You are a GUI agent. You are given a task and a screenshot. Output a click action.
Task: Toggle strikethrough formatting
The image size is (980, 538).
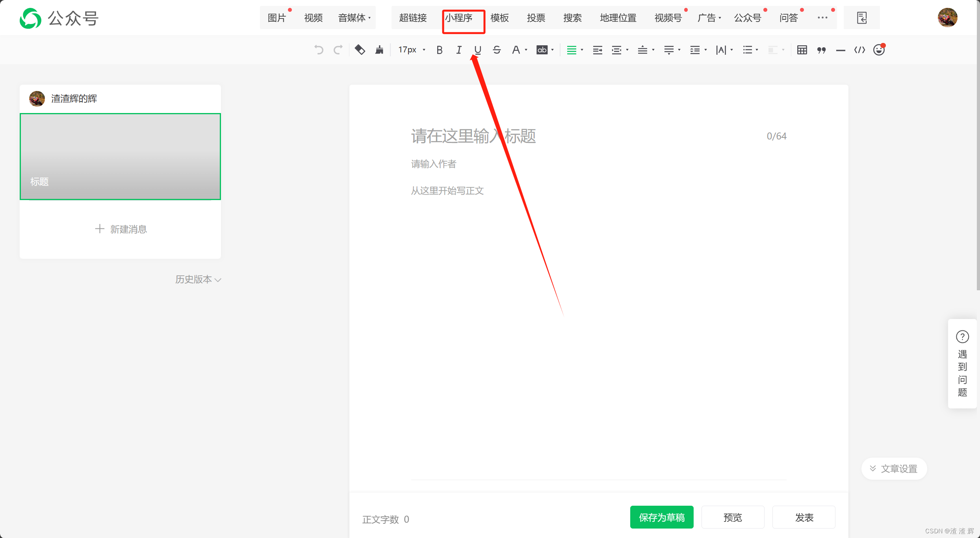tap(496, 50)
